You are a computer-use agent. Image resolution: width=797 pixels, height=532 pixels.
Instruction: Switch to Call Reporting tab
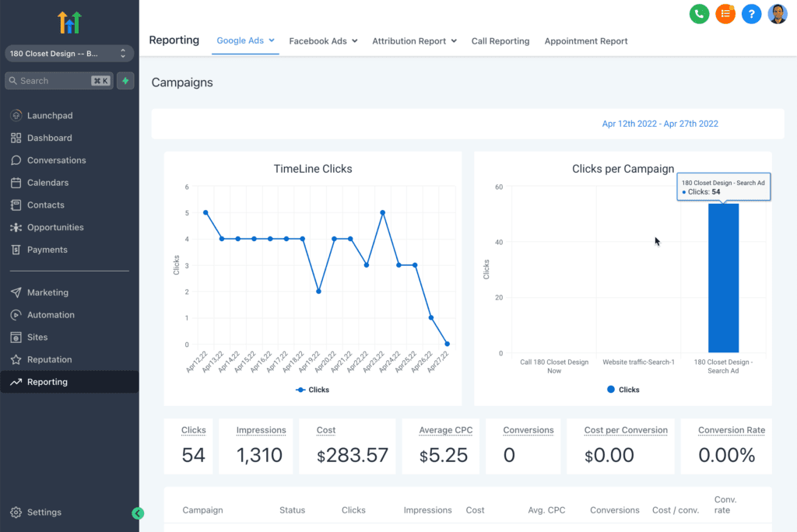tap(500, 41)
